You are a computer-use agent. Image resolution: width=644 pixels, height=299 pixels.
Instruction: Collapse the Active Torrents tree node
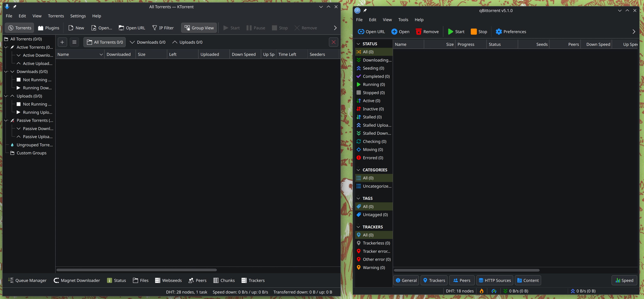point(6,47)
